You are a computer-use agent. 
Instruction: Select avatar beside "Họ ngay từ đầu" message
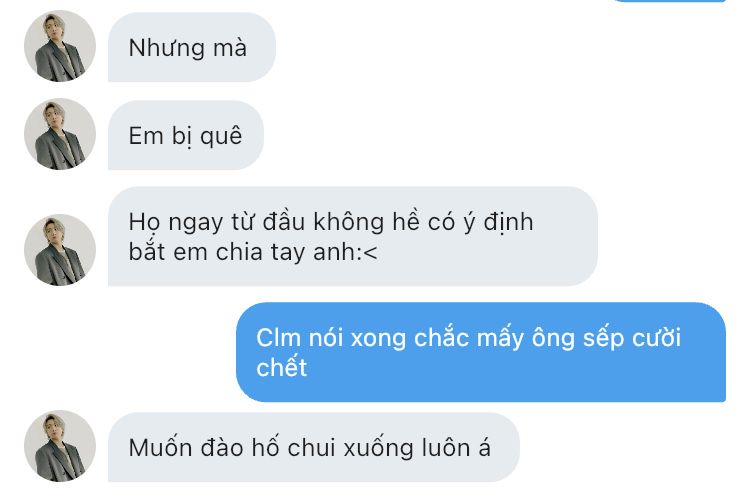tap(60, 250)
